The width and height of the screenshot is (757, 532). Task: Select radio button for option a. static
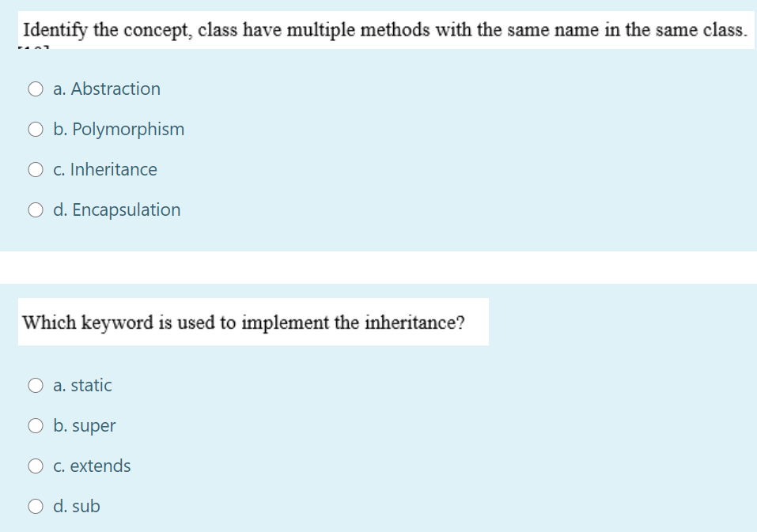click(36, 385)
